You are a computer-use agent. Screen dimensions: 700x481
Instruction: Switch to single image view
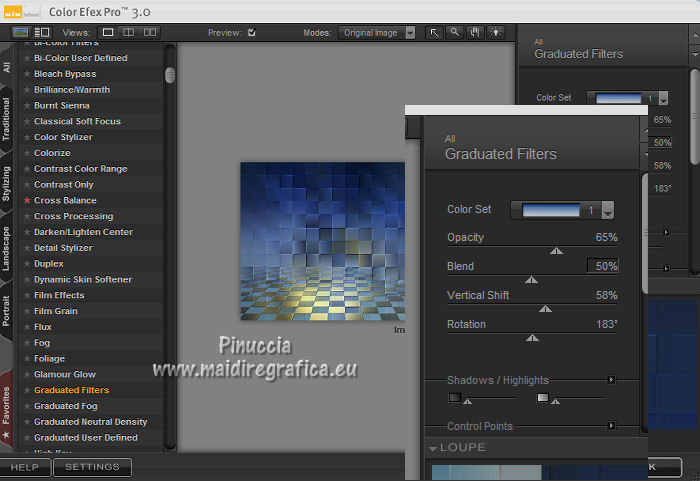click(x=108, y=33)
